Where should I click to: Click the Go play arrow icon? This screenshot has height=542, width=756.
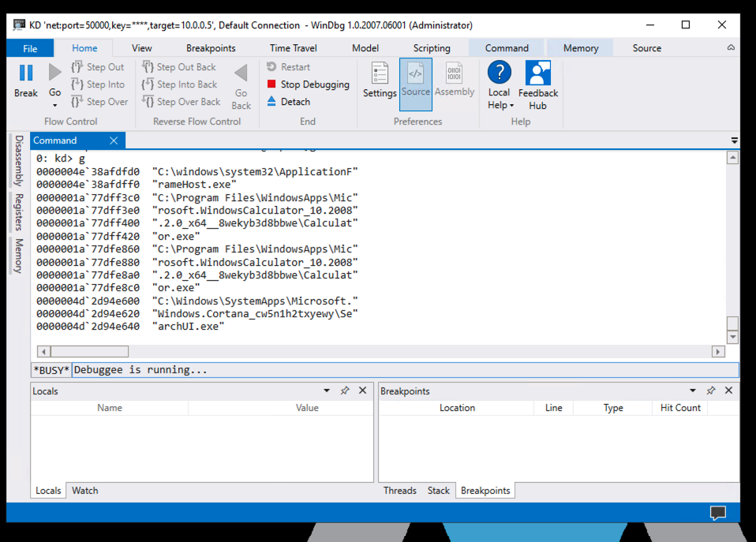pos(55,73)
